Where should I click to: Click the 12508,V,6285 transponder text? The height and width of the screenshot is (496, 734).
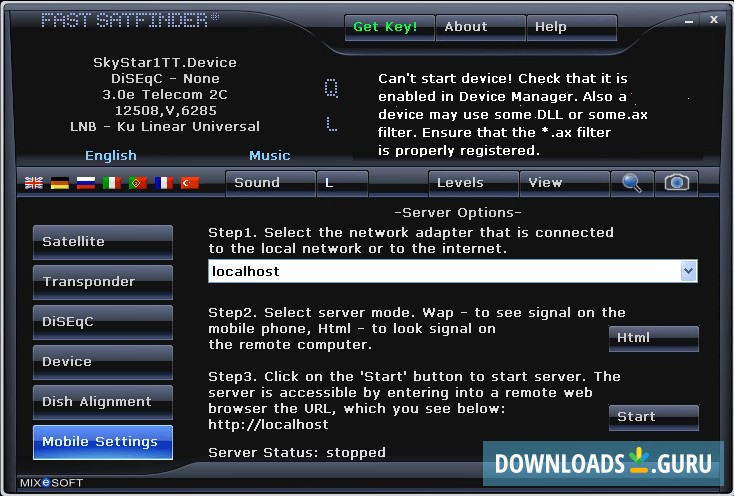click(166, 111)
